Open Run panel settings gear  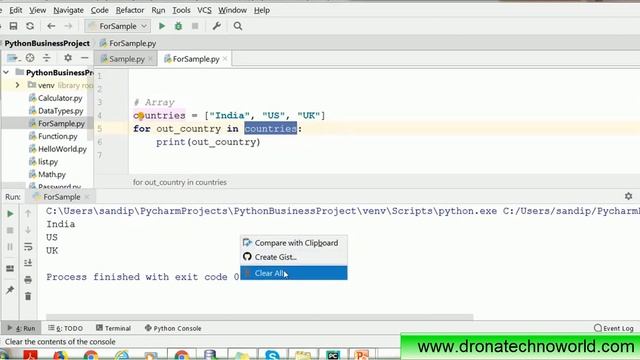629,196
